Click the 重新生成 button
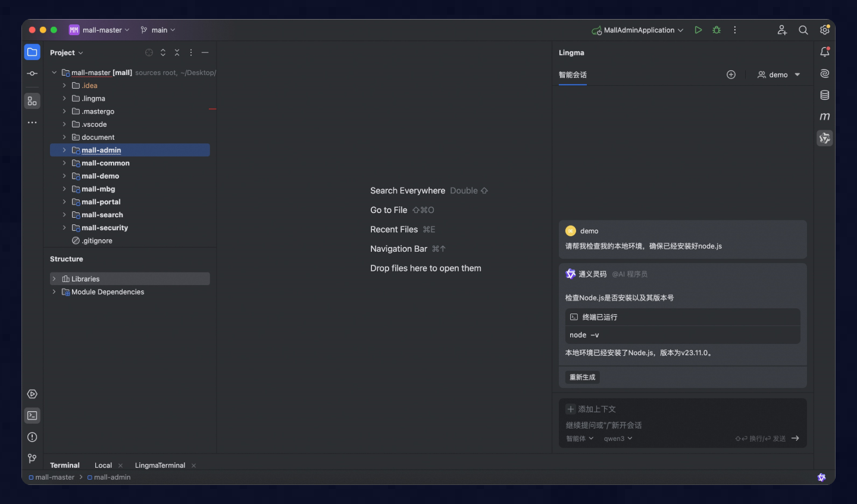This screenshot has width=857, height=504. point(581,377)
